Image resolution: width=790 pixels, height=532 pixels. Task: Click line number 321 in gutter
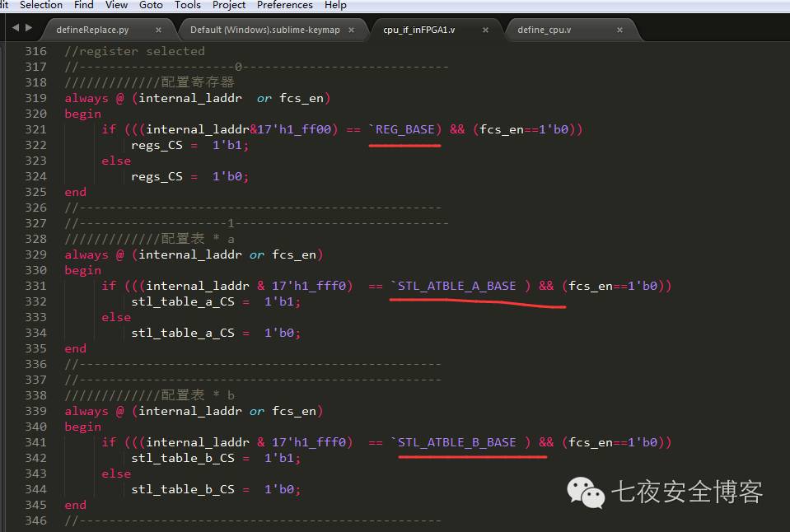tap(35, 129)
